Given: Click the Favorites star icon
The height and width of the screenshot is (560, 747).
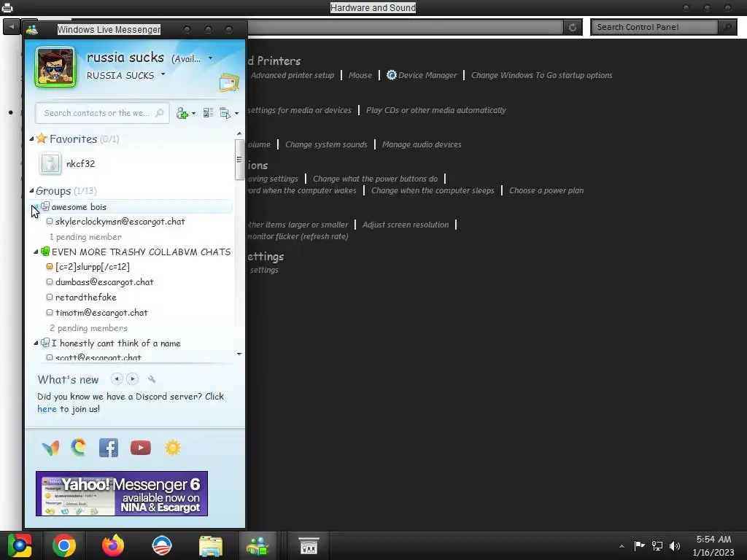Looking at the screenshot, I should (42, 139).
